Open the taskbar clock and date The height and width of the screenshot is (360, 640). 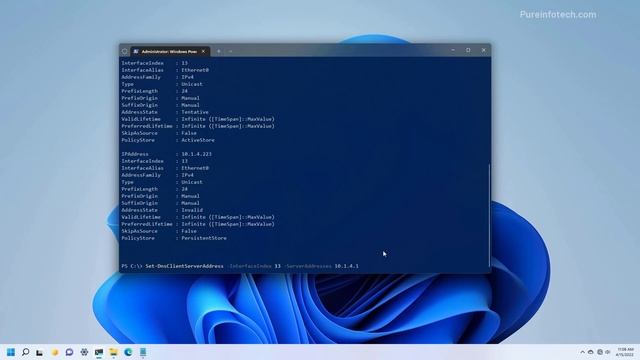[x=625, y=352]
